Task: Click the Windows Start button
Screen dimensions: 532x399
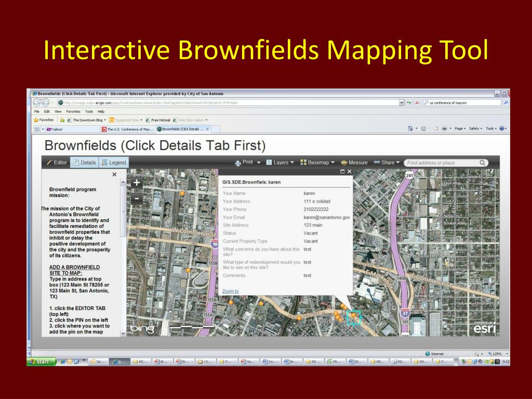Action: [41, 362]
